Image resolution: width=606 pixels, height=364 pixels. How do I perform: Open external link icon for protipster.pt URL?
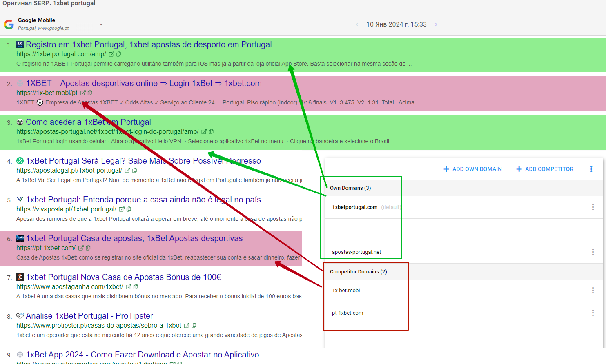[x=187, y=325]
